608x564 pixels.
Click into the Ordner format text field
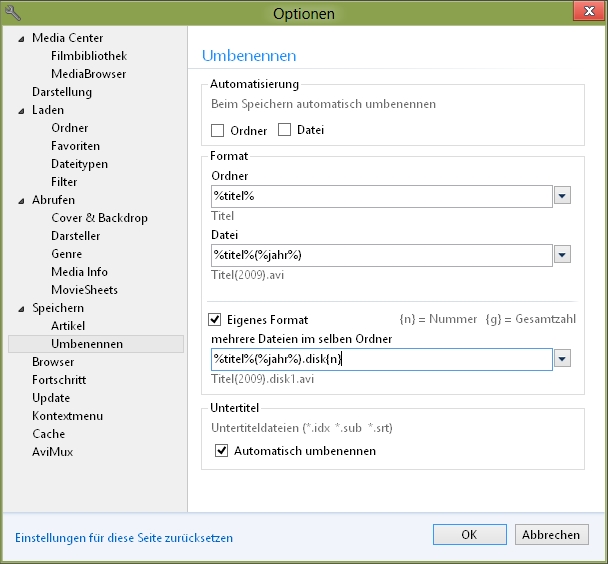382,196
